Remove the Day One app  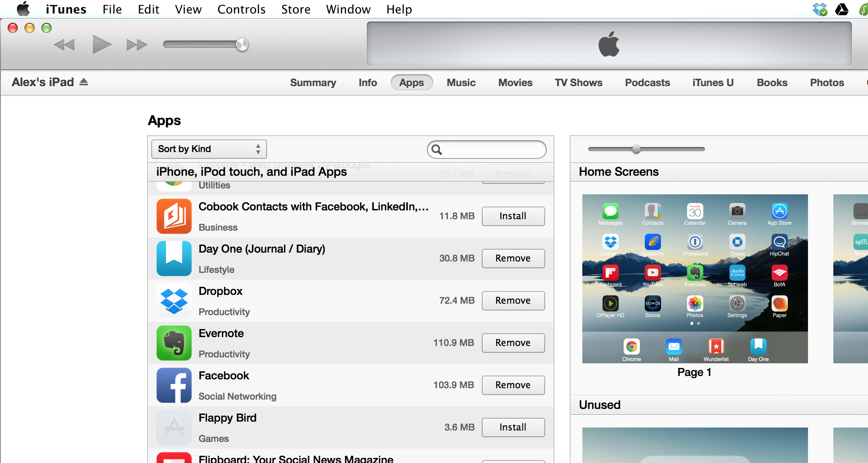(513, 259)
